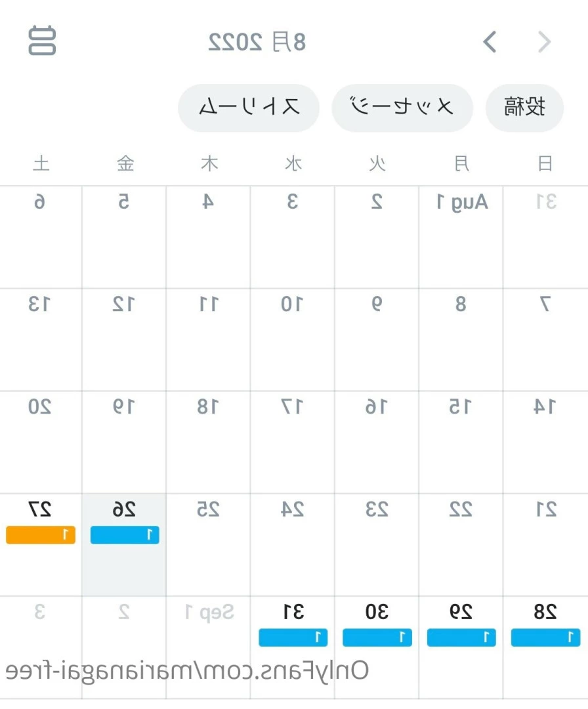
Task: Toggle the メッセージ filter chip
Action: [402, 108]
